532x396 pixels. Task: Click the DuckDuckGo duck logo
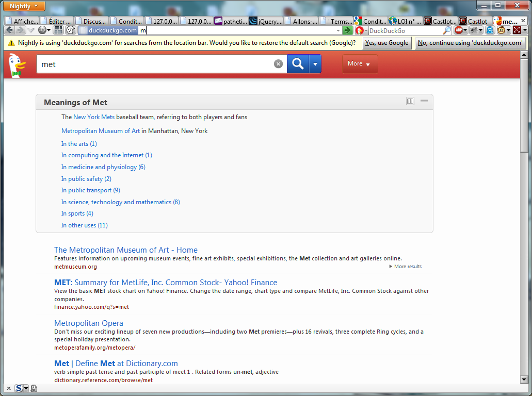pyautogui.click(x=17, y=65)
